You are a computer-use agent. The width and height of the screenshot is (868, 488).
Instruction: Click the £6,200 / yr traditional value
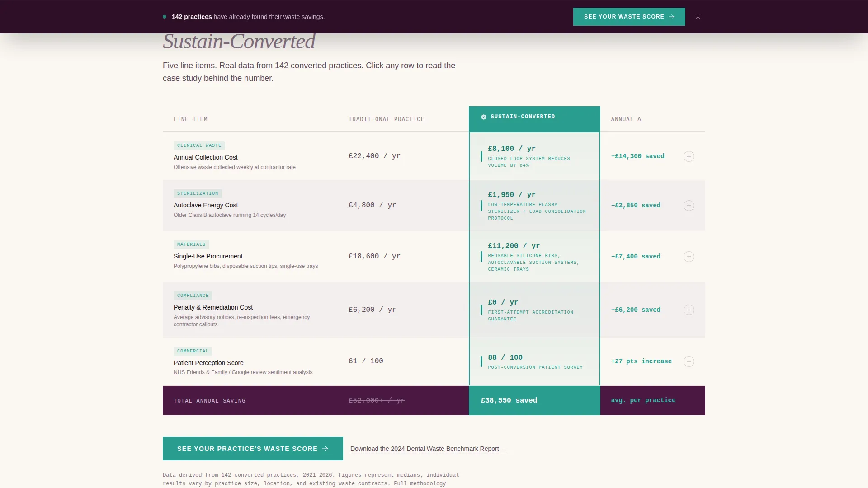(372, 310)
